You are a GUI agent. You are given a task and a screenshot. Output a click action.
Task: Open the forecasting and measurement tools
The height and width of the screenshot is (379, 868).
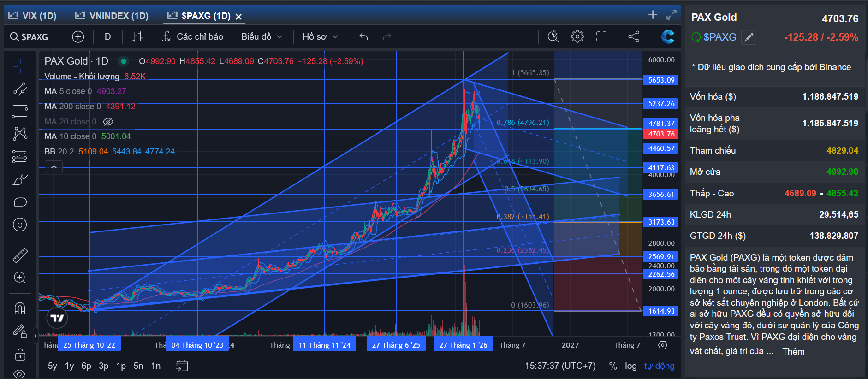tap(20, 157)
